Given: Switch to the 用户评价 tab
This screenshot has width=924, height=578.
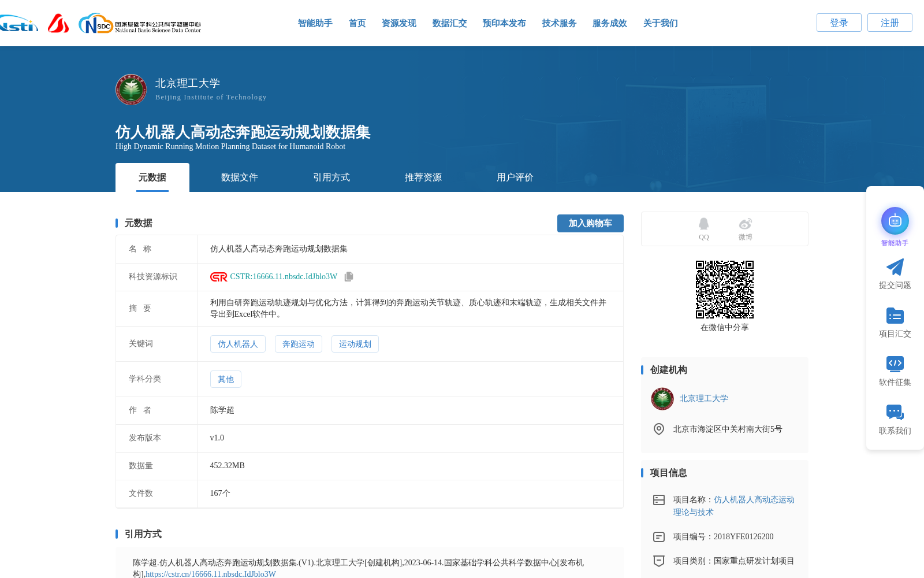Looking at the screenshot, I should pos(515,177).
